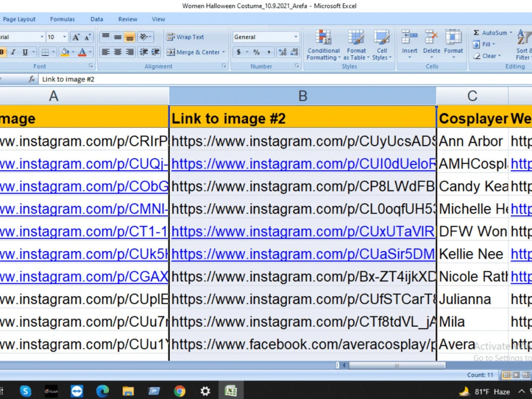The width and height of the screenshot is (532, 399).
Task: Click Delete cells button
Action: tap(431, 45)
